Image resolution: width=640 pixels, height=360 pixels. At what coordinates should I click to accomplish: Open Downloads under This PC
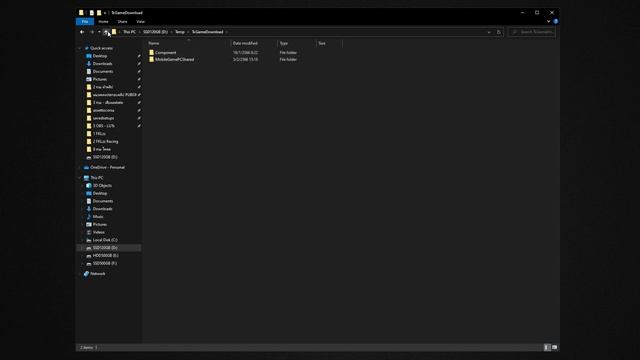[102, 209]
